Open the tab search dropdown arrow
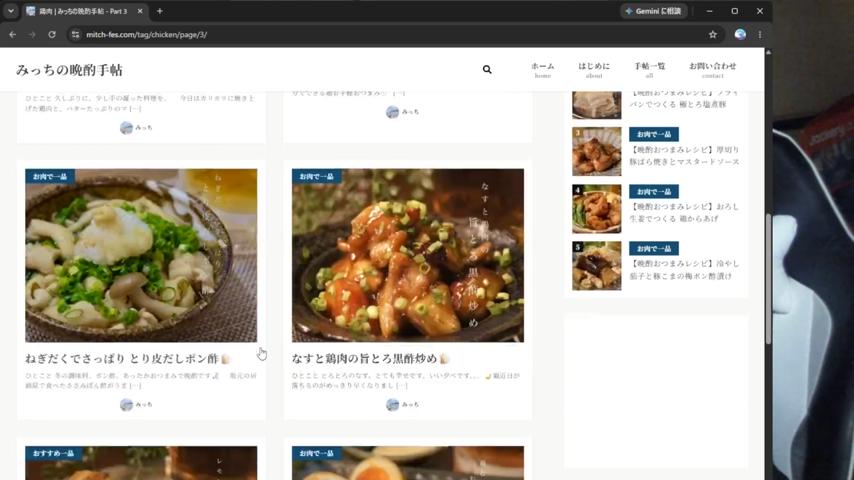Image resolution: width=854 pixels, height=480 pixels. 11,11
